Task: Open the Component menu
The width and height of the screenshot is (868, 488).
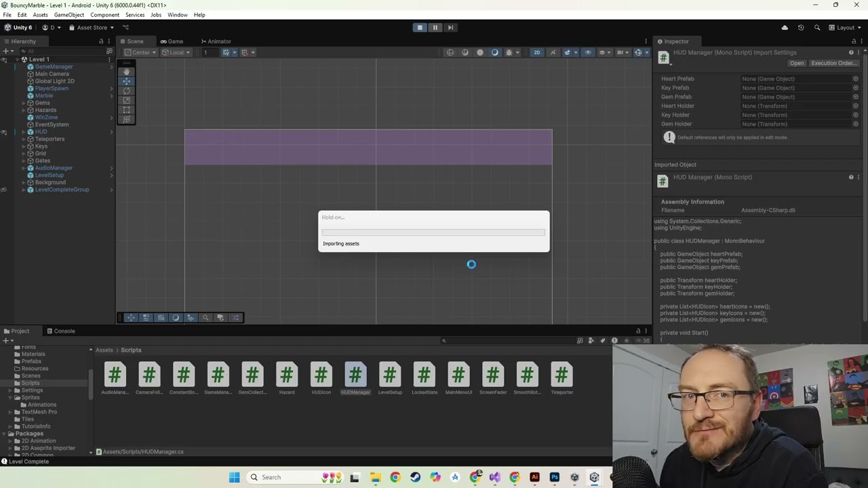Action: click(x=104, y=14)
